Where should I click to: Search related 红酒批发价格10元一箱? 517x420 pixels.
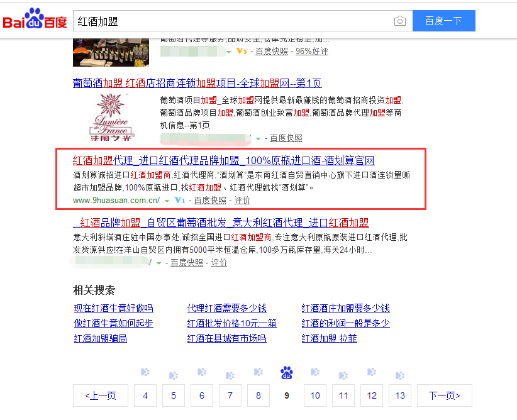pos(232,323)
